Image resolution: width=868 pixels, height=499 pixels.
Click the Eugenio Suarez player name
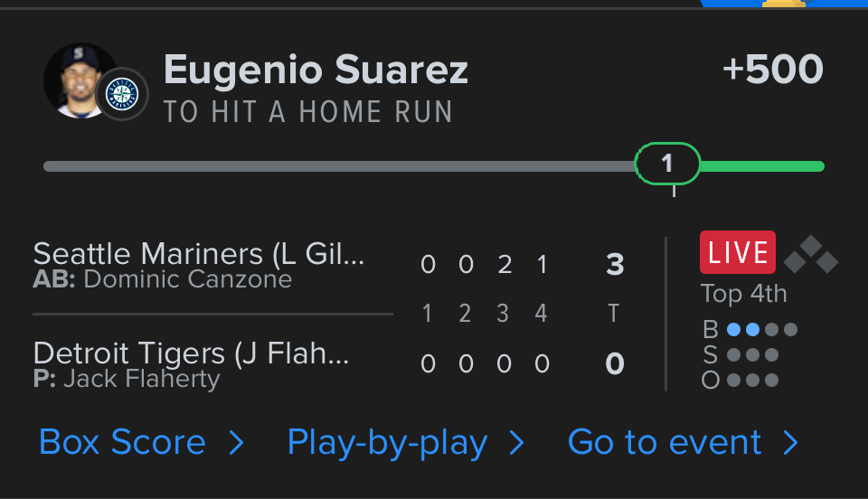pos(316,71)
